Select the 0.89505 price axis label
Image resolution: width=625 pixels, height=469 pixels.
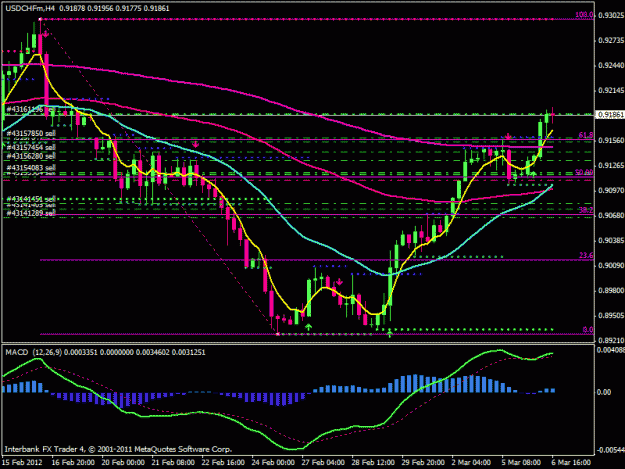pos(611,316)
